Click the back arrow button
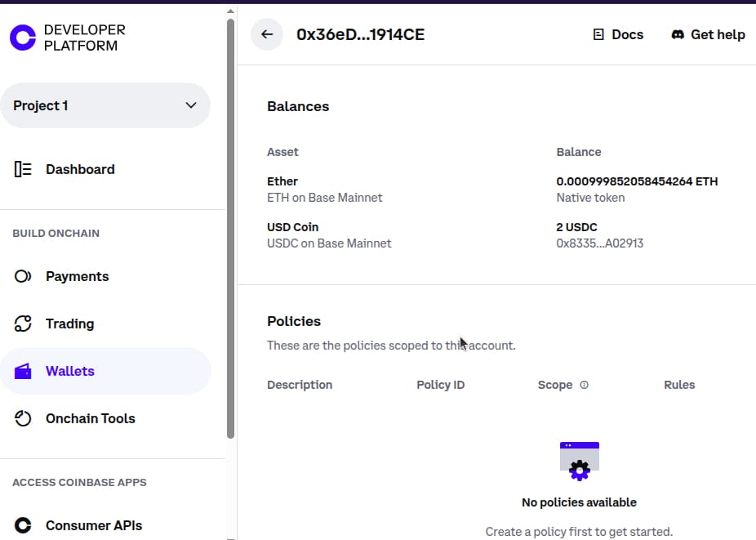Viewport: 756px width, 540px height. pos(267,34)
